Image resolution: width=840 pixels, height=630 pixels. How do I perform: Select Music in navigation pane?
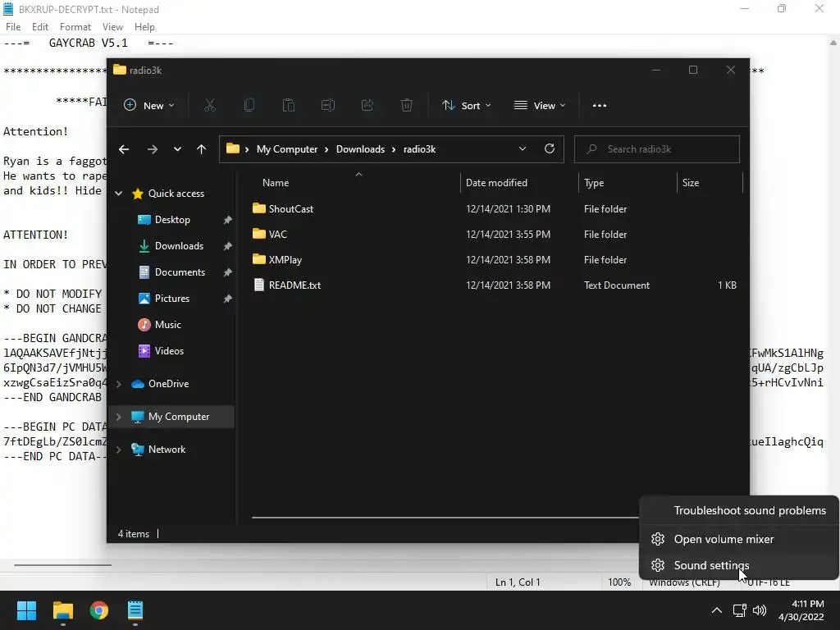(x=167, y=325)
